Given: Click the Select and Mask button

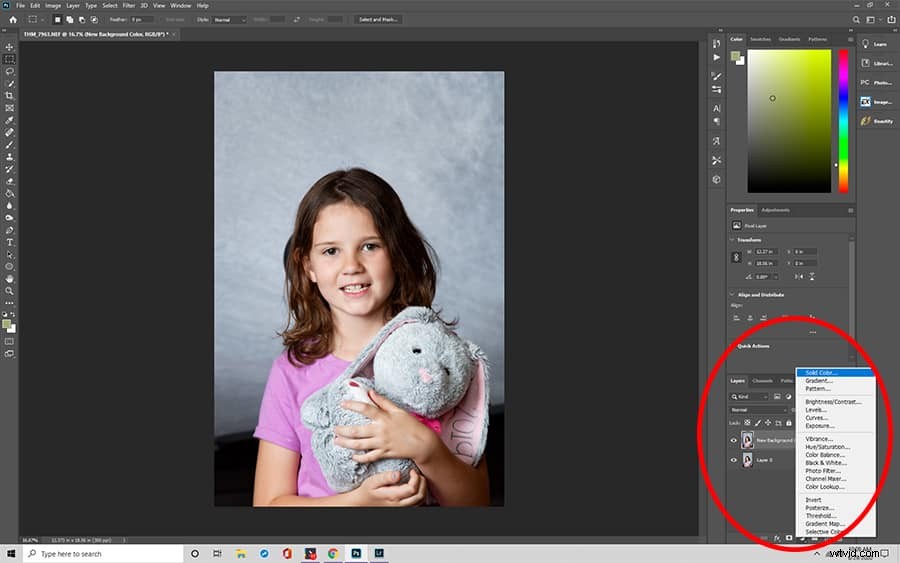Looking at the screenshot, I should point(378,20).
